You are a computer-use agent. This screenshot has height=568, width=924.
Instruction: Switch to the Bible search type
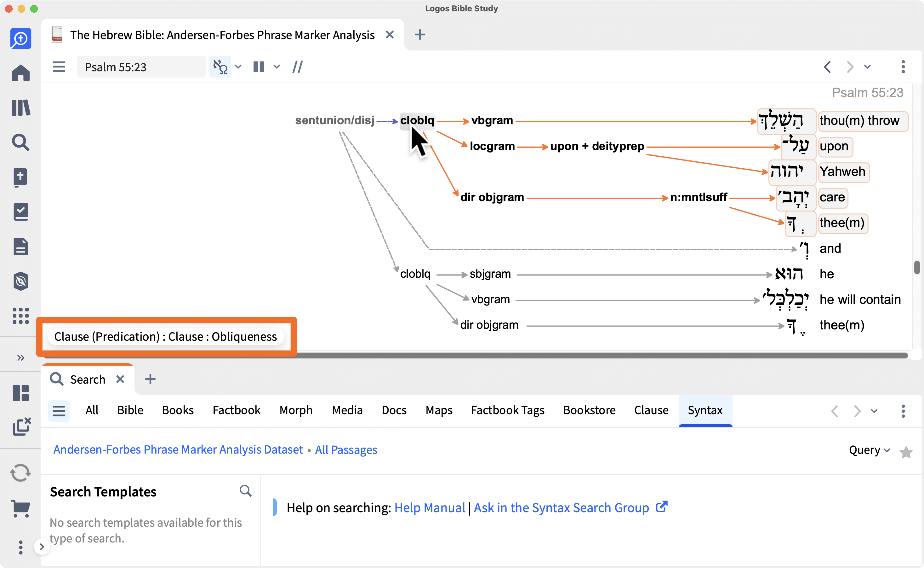130,410
